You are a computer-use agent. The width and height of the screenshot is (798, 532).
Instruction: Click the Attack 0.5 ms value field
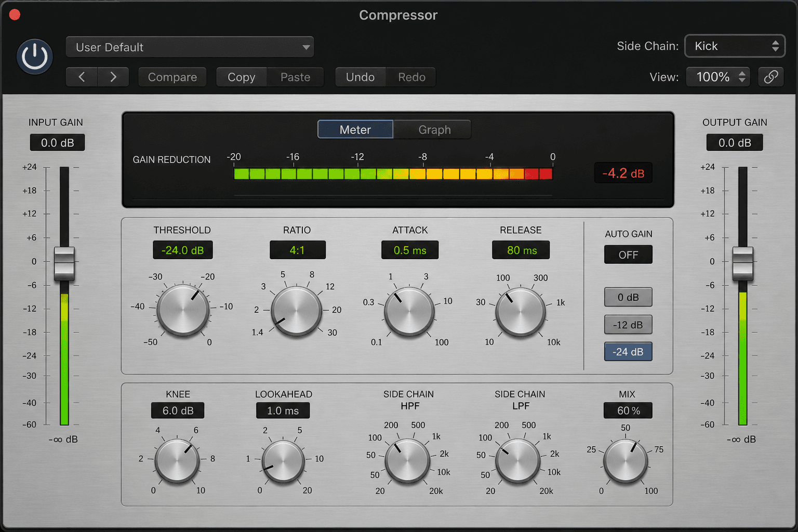[410, 250]
